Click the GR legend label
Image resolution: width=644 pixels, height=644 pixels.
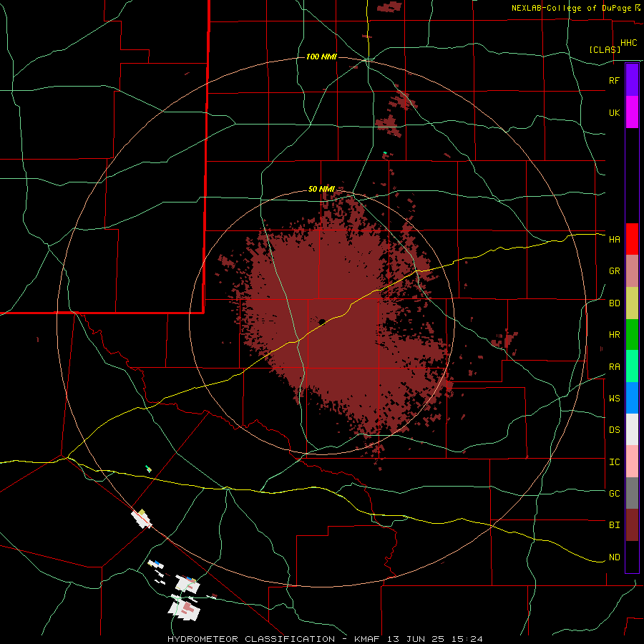click(614, 271)
